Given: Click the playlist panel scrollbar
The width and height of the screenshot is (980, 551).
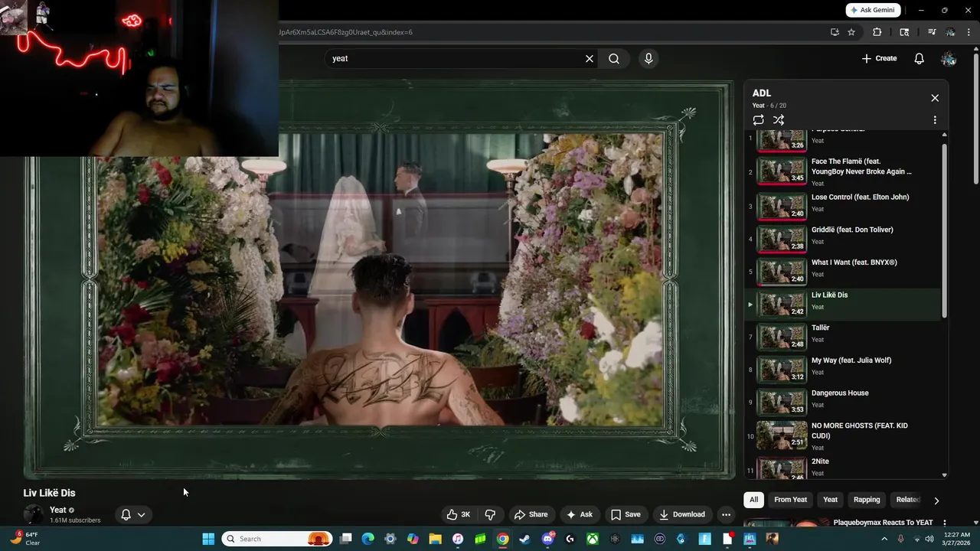Looking at the screenshot, I should (x=944, y=230).
